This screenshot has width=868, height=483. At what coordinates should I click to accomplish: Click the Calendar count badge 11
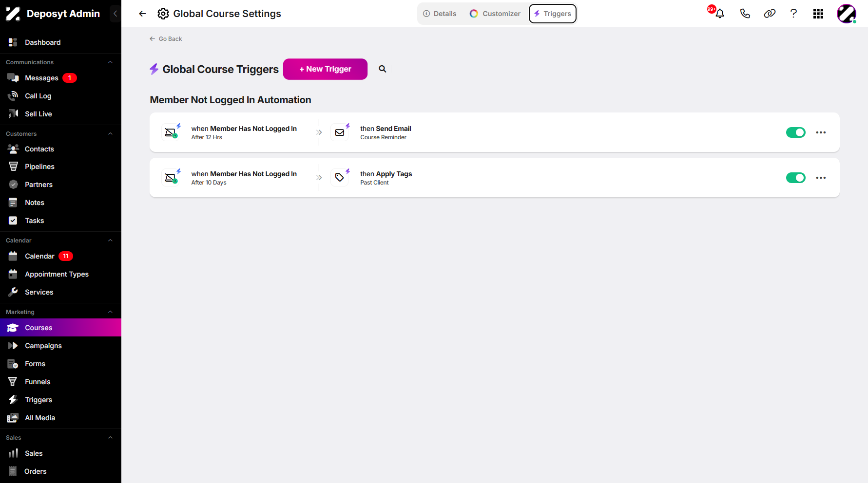click(66, 256)
